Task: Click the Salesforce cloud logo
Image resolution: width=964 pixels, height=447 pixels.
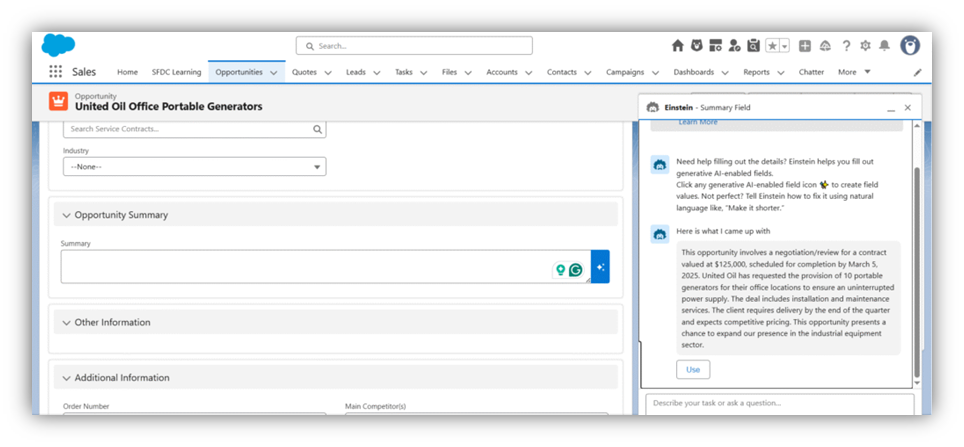Action: coord(58,45)
